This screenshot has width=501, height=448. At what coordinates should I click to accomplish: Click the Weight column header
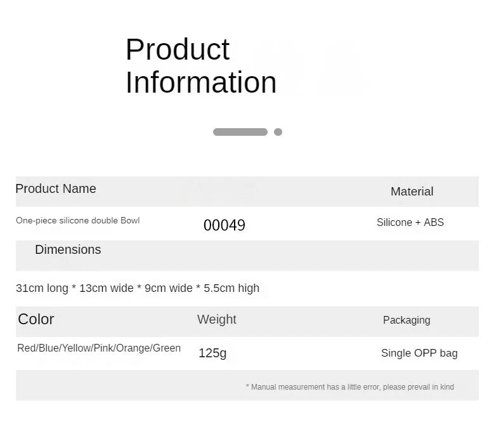217,320
